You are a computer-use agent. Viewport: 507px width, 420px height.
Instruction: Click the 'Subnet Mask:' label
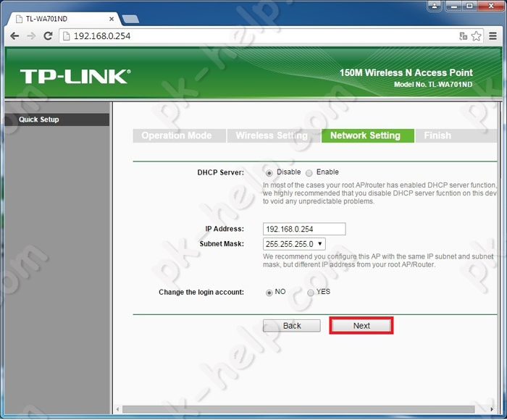222,244
